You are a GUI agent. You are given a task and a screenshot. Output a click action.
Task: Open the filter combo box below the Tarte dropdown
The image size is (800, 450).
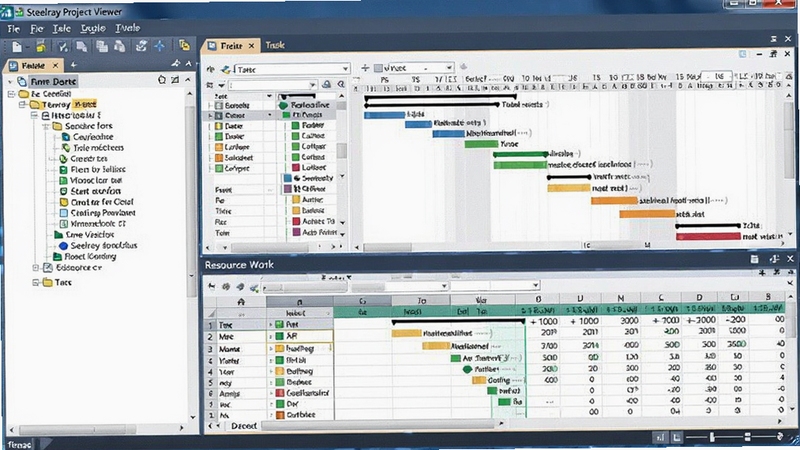click(x=272, y=85)
